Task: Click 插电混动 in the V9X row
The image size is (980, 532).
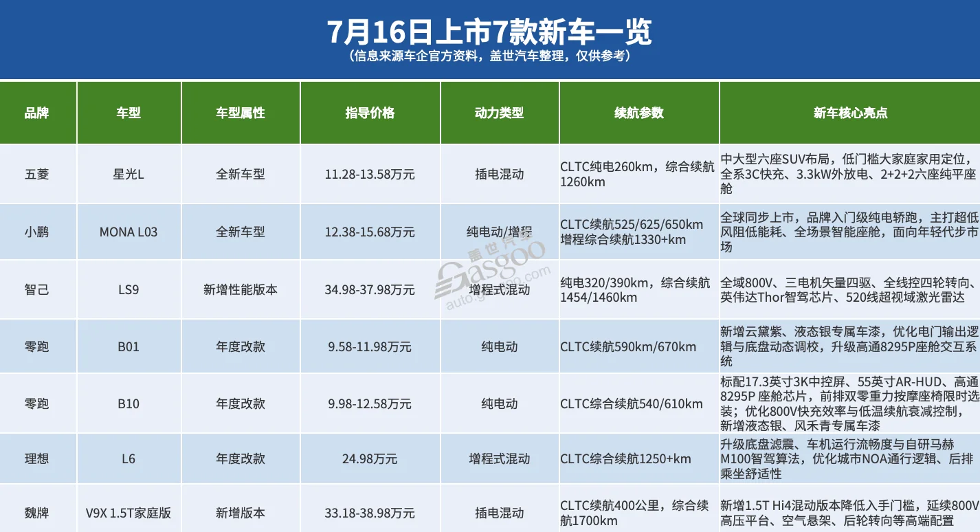Action: 500,513
